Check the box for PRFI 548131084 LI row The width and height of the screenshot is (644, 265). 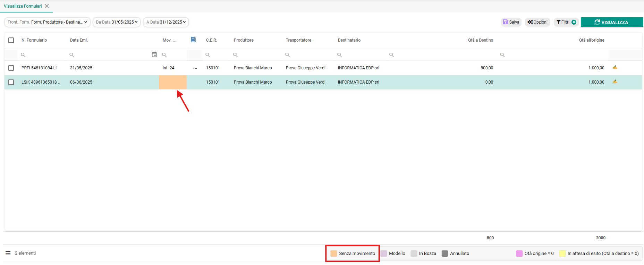[11, 68]
